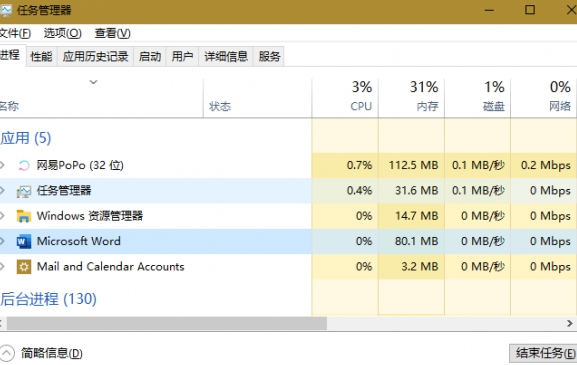Image resolution: width=577 pixels, height=365 pixels.
Task: Expand the Windows 资源管理器 row
Action: [x=2, y=216]
